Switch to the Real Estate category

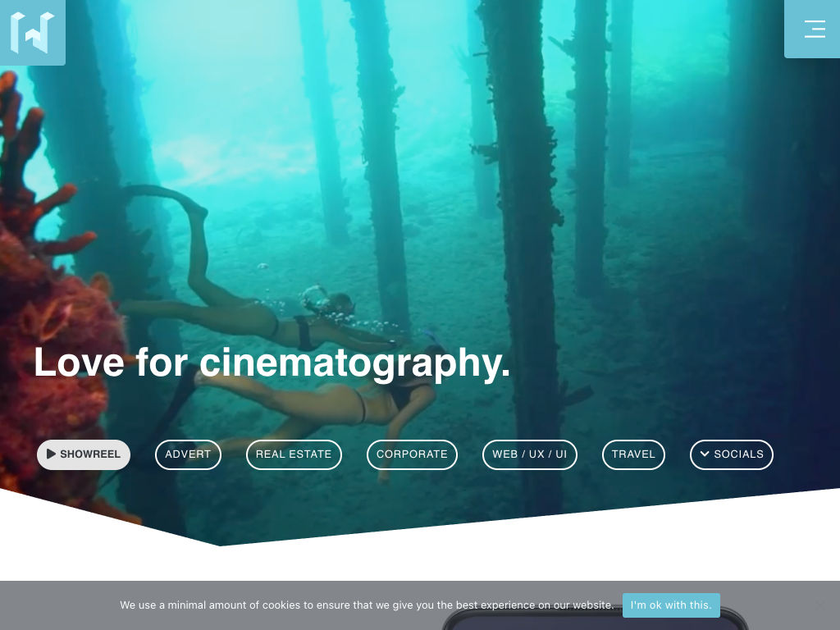click(294, 454)
